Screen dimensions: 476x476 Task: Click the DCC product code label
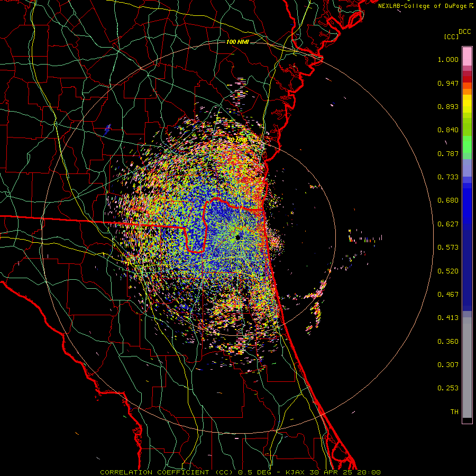click(465, 32)
